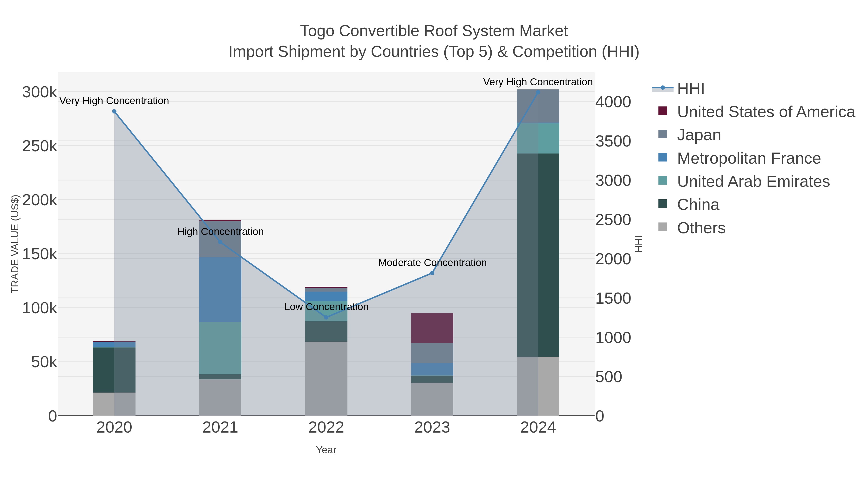Click the 150k left axis tick label
This screenshot has height=488, width=868.
[40, 254]
